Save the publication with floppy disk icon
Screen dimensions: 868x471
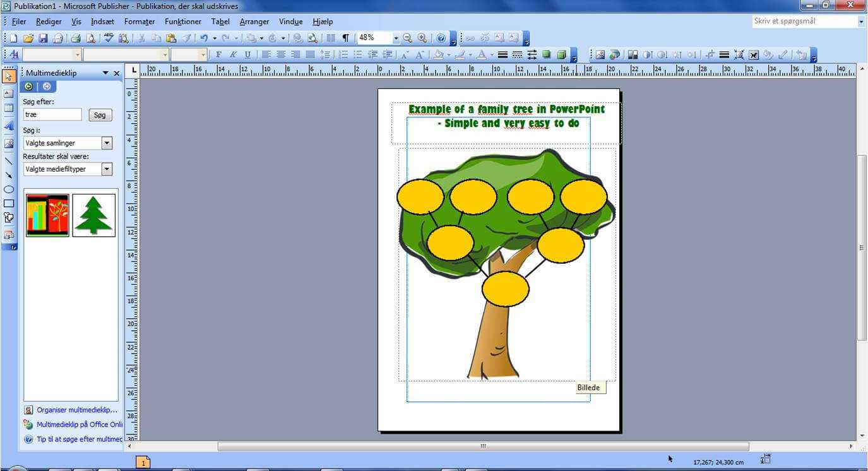pos(43,39)
